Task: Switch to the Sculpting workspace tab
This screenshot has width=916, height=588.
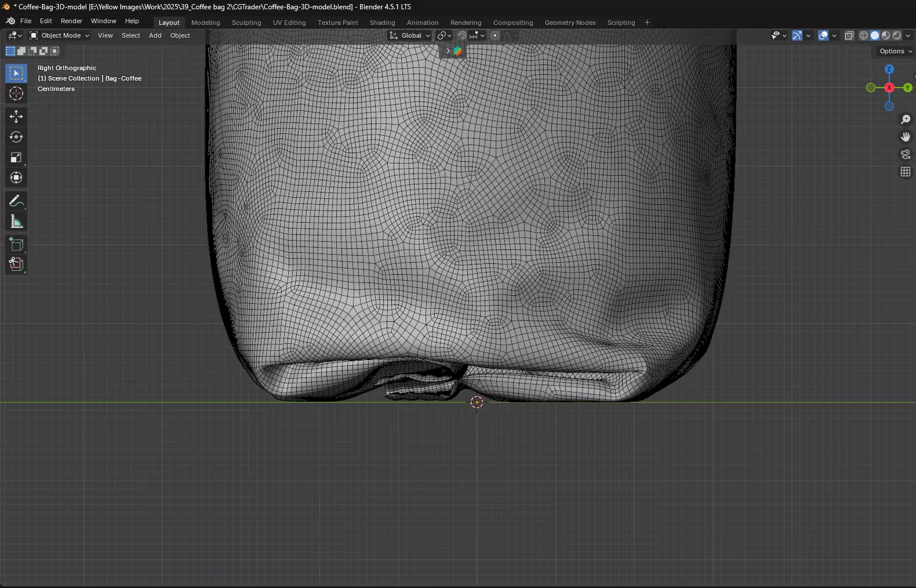Action: click(x=246, y=23)
